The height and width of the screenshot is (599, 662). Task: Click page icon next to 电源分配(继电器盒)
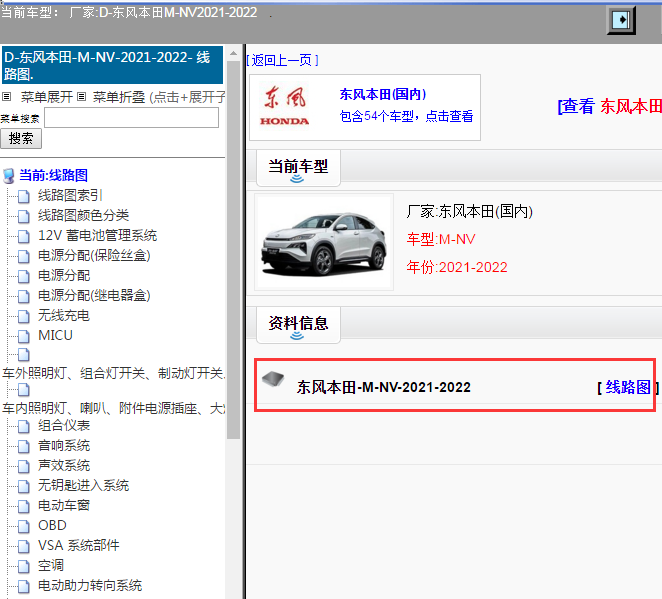coord(24,296)
